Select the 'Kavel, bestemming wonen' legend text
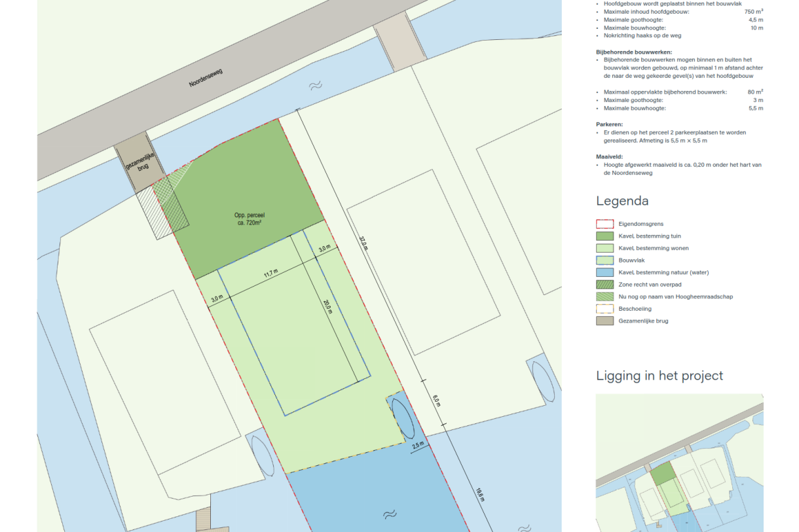 pyautogui.click(x=653, y=249)
